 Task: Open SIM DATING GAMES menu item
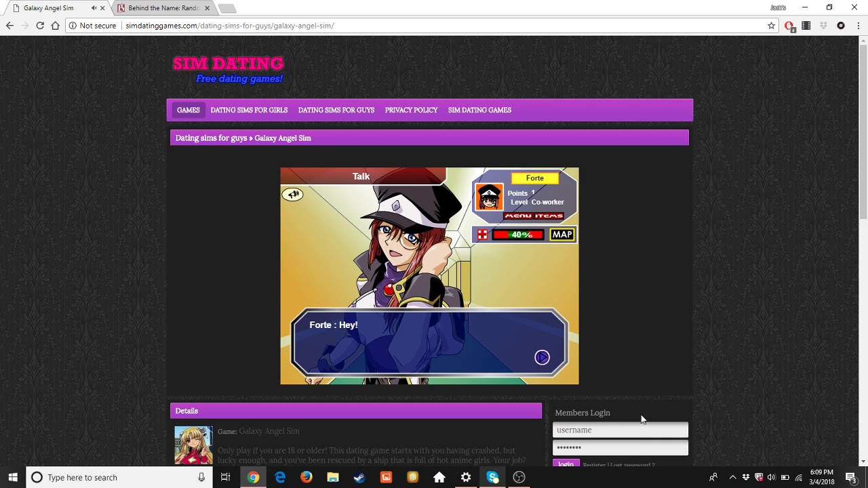[479, 110]
